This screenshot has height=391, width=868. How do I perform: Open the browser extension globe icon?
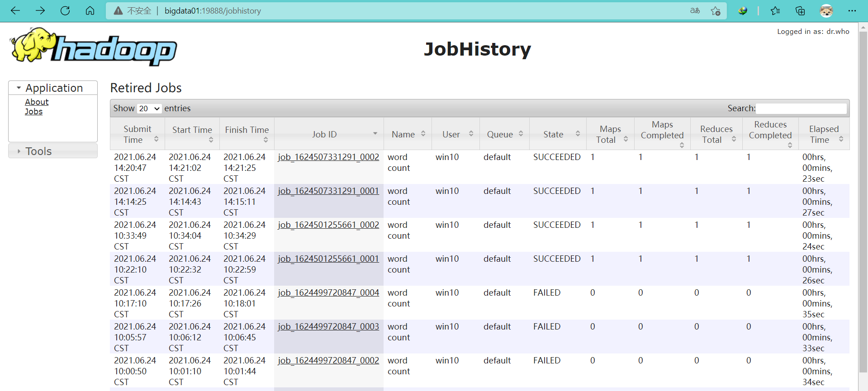click(x=743, y=10)
